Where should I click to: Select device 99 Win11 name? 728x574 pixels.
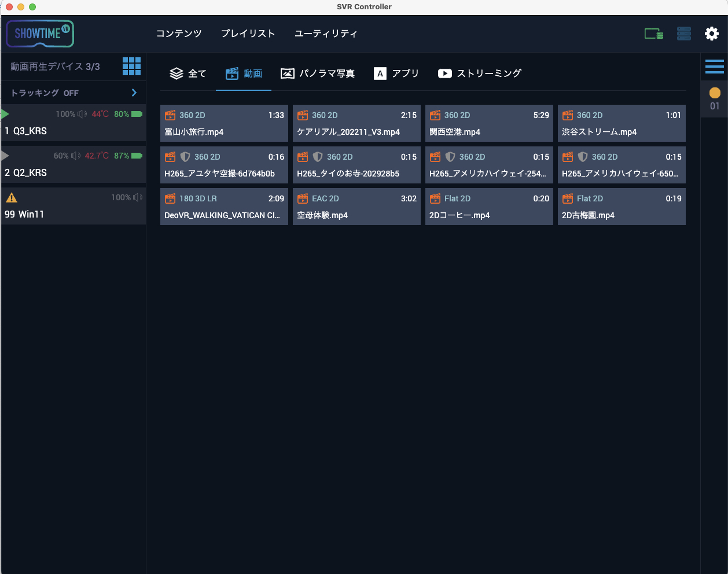(x=24, y=214)
